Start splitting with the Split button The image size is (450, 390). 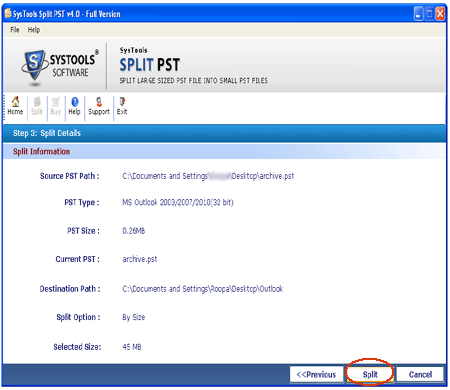370,374
